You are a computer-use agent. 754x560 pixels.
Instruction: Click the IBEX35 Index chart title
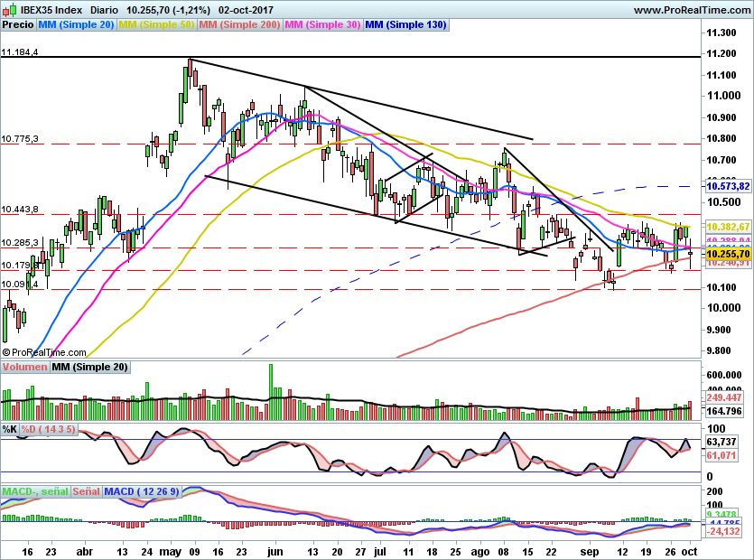point(51,10)
